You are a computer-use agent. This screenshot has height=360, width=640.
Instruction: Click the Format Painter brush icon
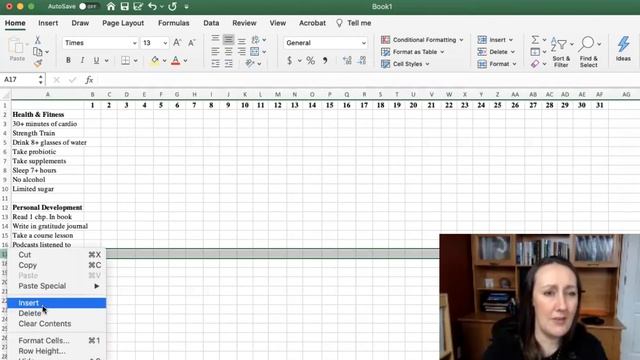coord(38,64)
